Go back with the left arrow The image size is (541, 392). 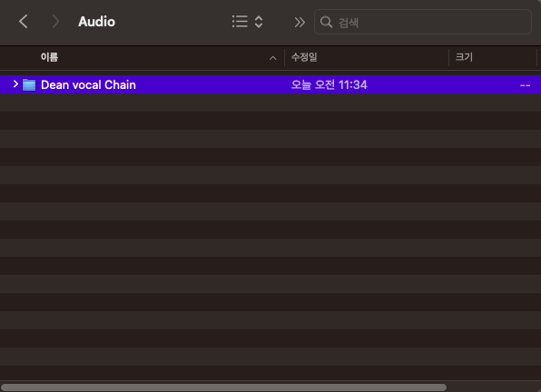23,22
